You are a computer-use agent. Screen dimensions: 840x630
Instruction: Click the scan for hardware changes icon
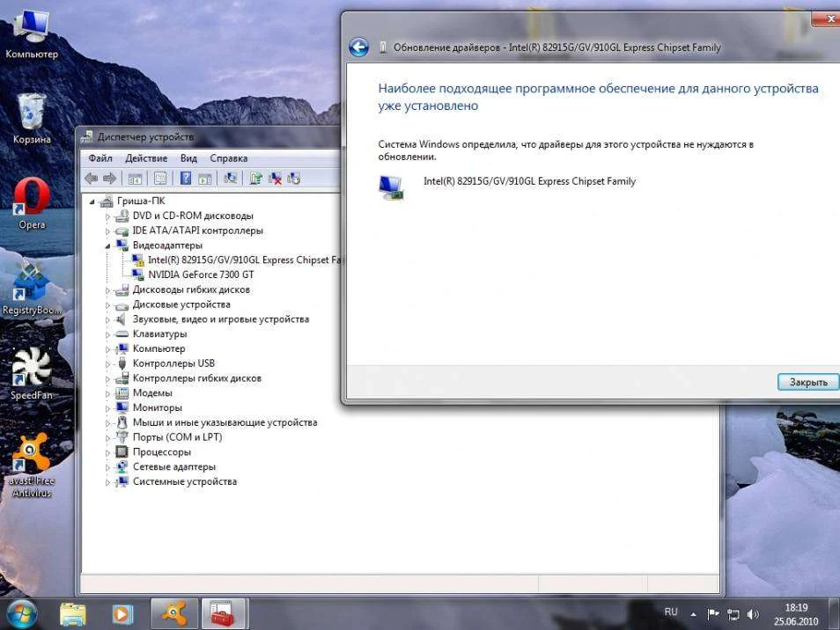(x=231, y=179)
